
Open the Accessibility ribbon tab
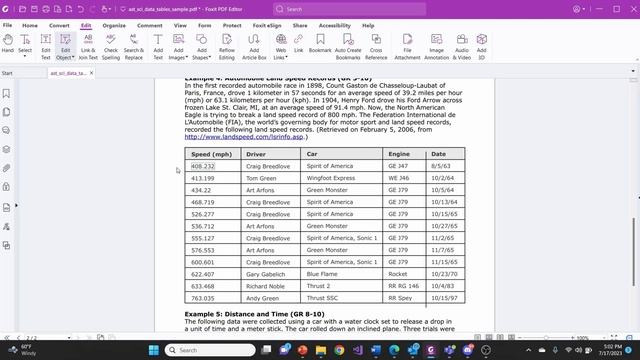click(335, 25)
